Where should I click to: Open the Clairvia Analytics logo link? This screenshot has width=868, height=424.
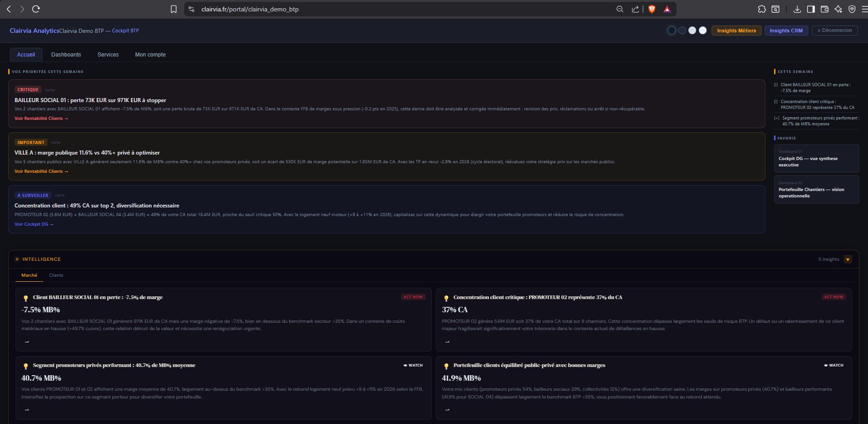tap(34, 31)
